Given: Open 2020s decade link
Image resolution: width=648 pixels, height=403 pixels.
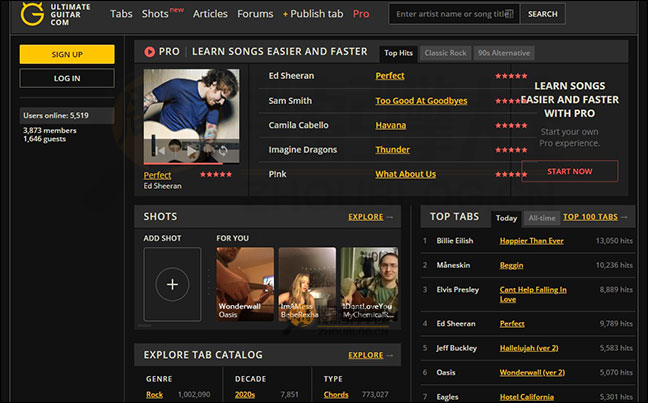Looking at the screenshot, I should pos(245,395).
